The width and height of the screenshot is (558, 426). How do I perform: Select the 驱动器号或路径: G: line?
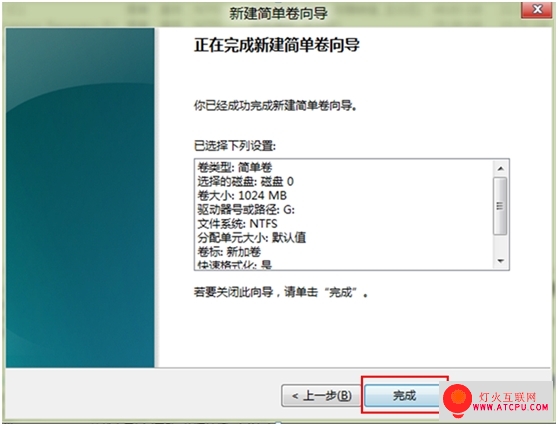[246, 210]
